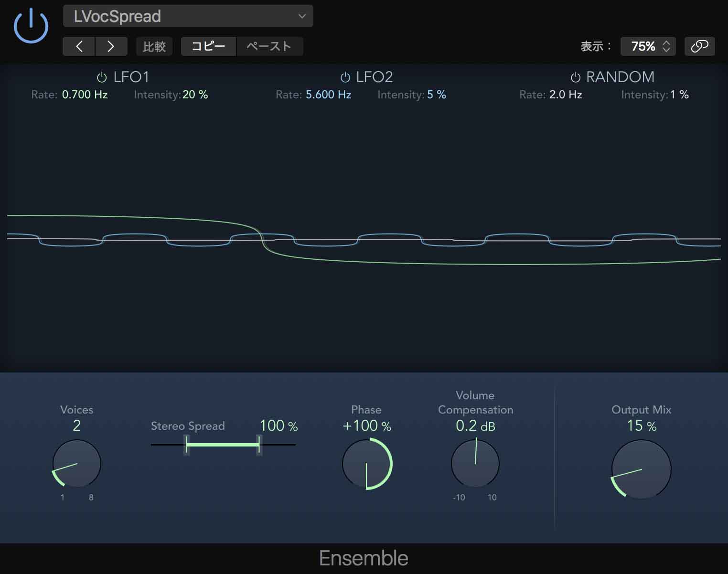Toggle the plugin bypass power button
This screenshot has width=728, height=574.
31,25
